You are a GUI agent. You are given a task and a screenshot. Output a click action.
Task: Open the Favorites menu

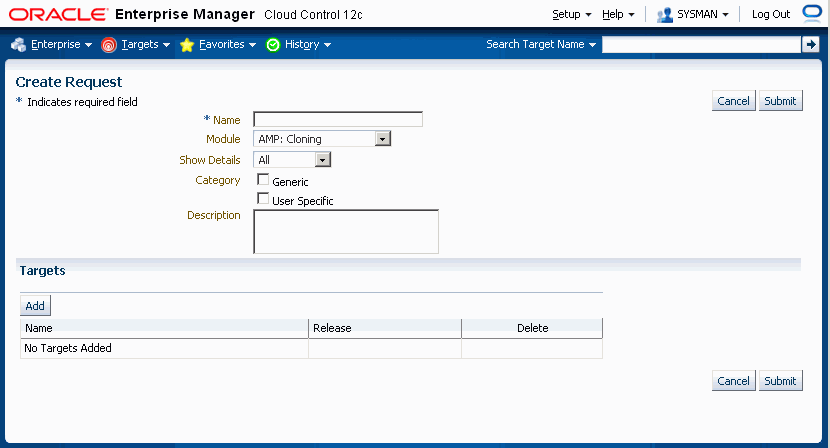(x=228, y=44)
